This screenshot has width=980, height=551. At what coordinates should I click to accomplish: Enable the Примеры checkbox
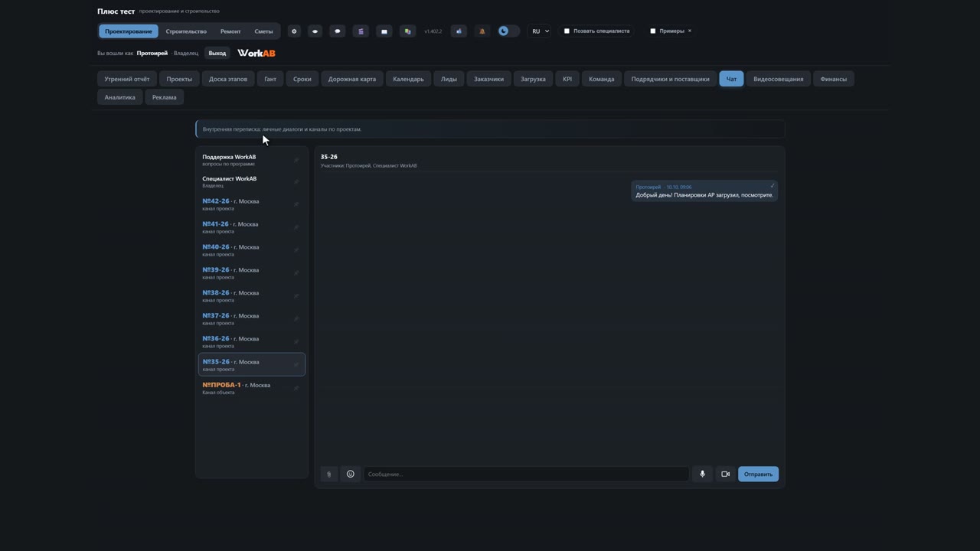pos(653,31)
